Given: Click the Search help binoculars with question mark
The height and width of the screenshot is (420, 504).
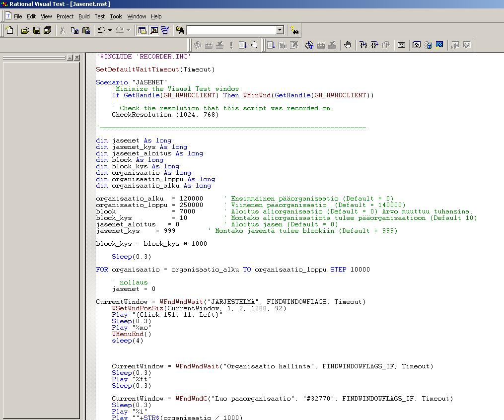Looking at the screenshot, I should click(x=294, y=30).
